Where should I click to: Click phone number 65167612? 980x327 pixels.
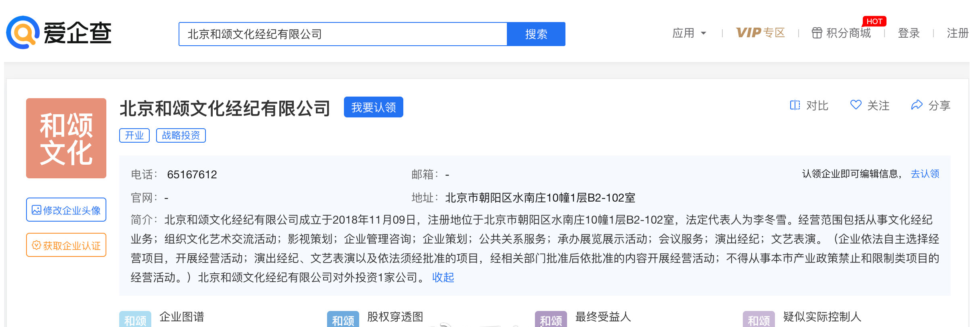[x=192, y=175]
